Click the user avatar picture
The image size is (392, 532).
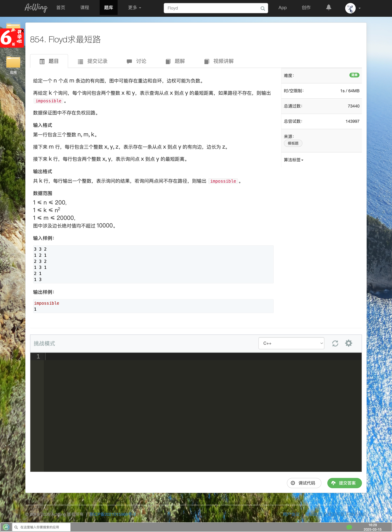pos(350,8)
